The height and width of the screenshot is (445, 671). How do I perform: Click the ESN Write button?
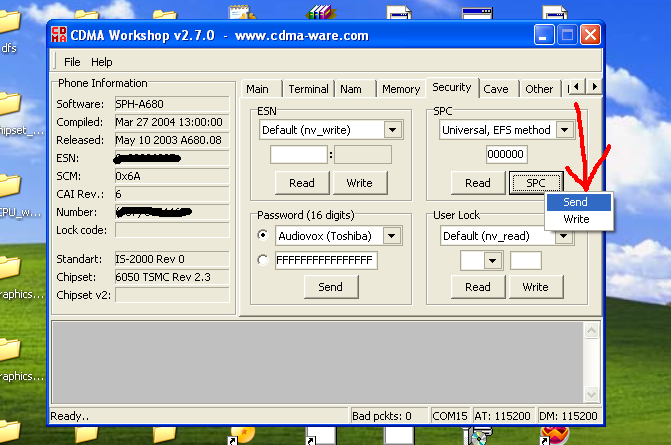pyautogui.click(x=359, y=183)
